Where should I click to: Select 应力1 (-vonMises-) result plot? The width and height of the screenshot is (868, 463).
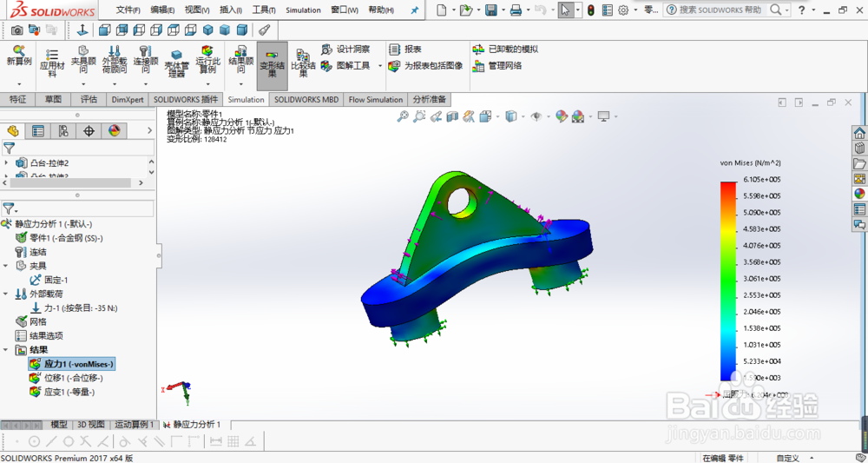click(x=72, y=364)
